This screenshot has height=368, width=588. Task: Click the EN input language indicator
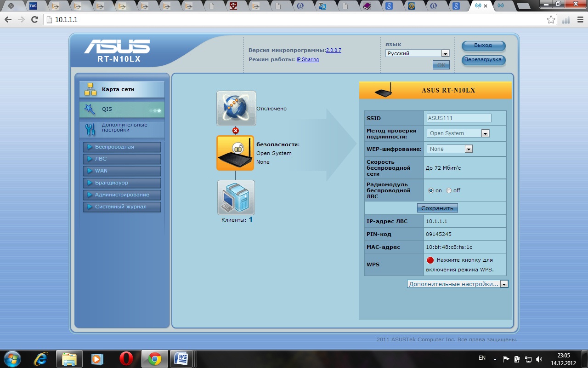[482, 358]
